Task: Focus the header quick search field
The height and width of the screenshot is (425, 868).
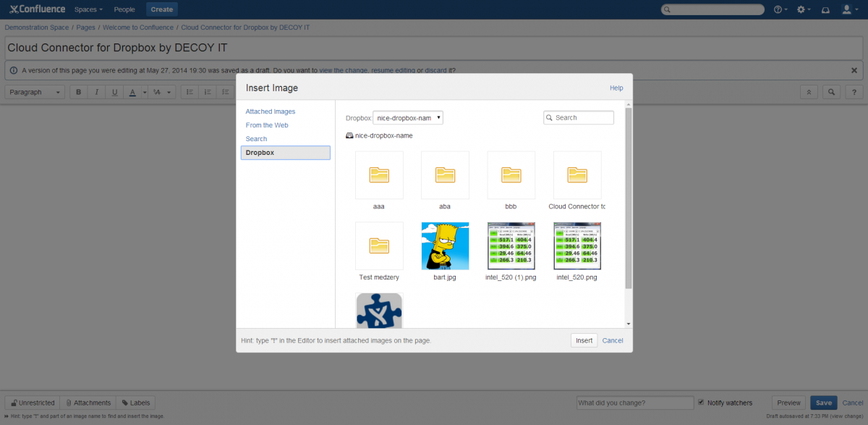Action: (x=712, y=9)
